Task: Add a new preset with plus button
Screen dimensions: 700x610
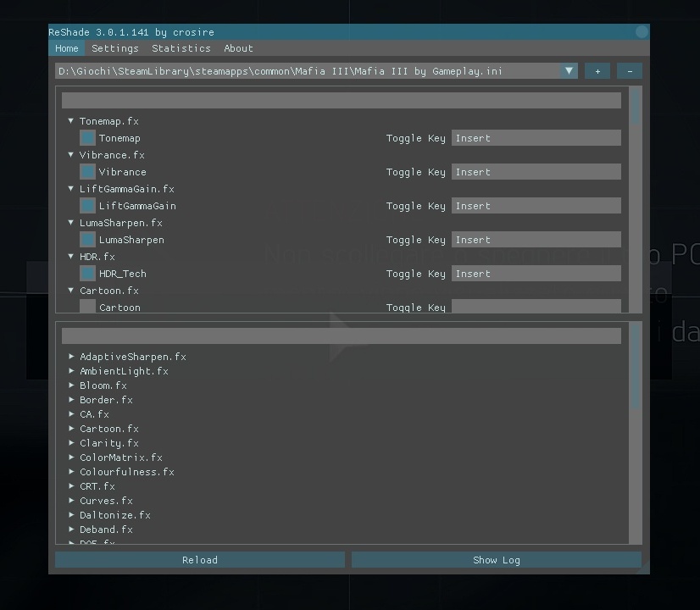Action: 597,71
